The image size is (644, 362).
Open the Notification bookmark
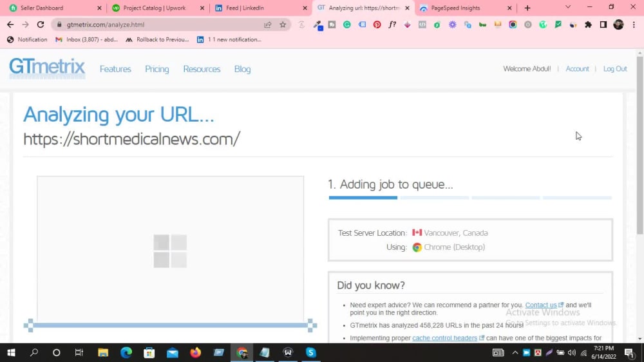coord(27,39)
